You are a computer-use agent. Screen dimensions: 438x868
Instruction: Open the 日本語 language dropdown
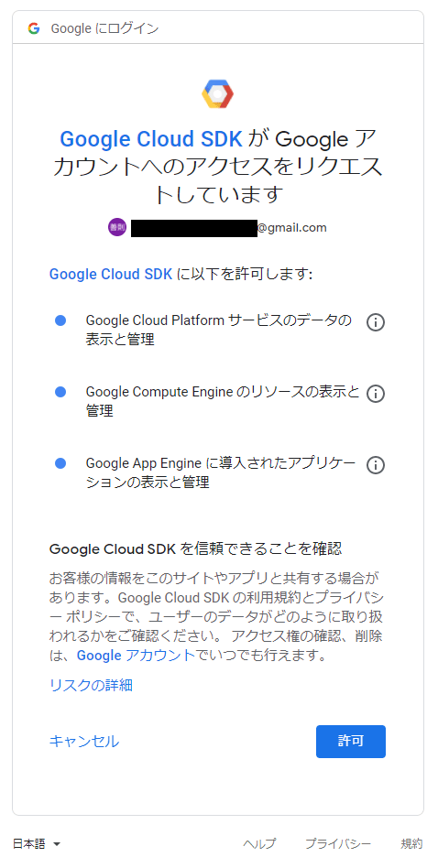[x=37, y=844]
